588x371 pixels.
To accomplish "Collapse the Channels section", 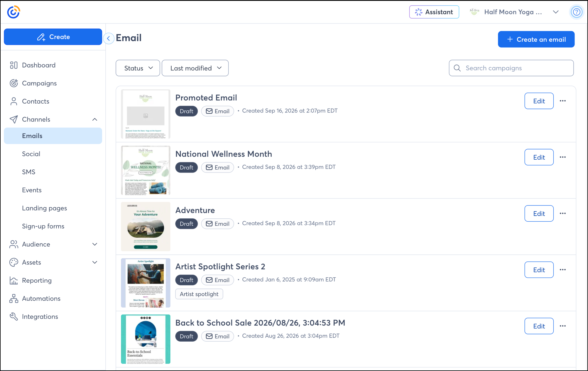I will click(95, 119).
